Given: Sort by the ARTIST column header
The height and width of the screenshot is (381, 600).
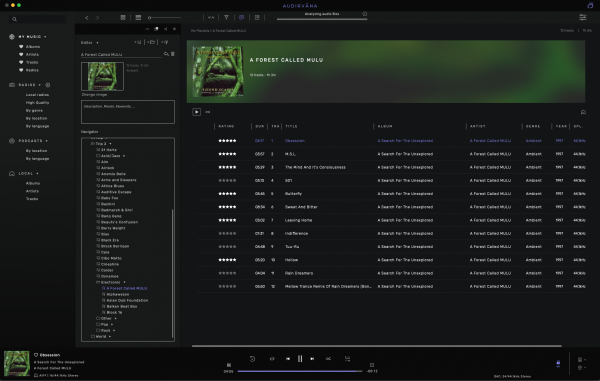Looking at the screenshot, I should (x=478, y=126).
